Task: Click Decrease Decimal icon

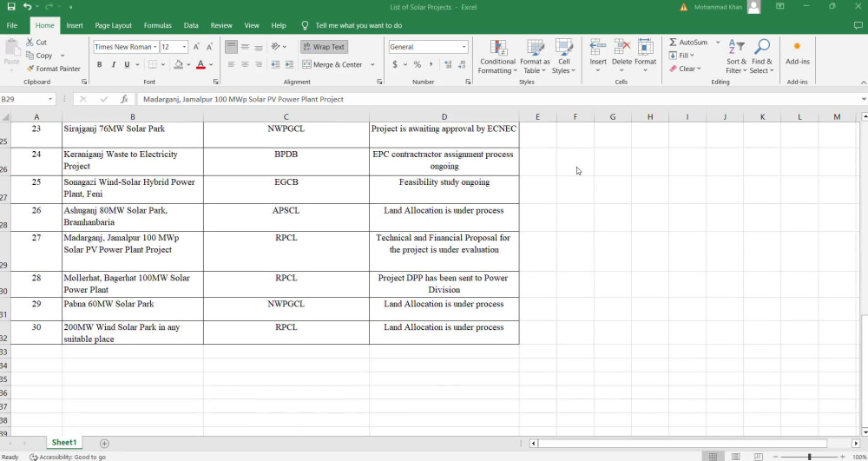Action: [x=462, y=65]
